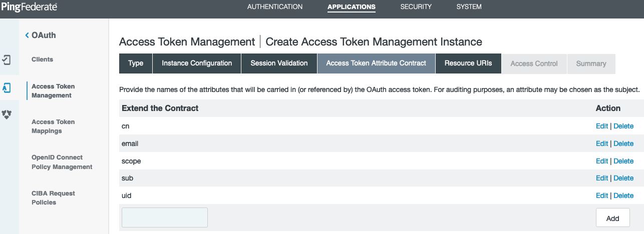Delete the uid attribute
The image size is (644, 234).
pyautogui.click(x=623, y=195)
